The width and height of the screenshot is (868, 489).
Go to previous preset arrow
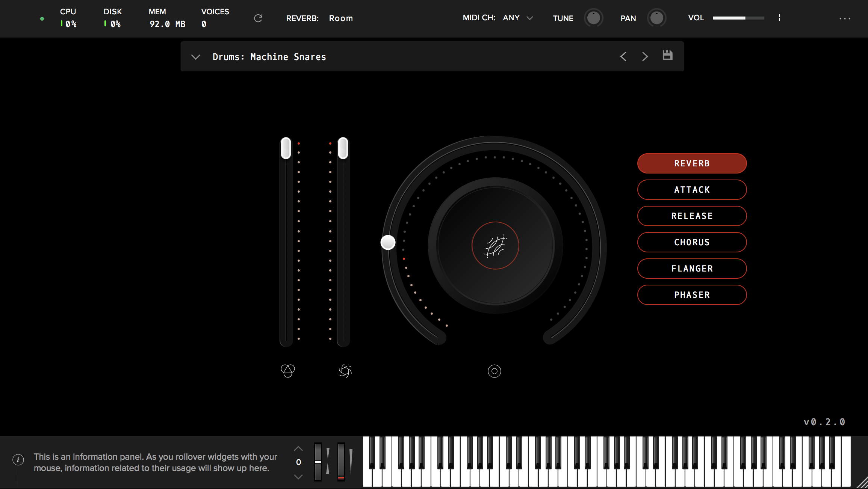click(623, 56)
